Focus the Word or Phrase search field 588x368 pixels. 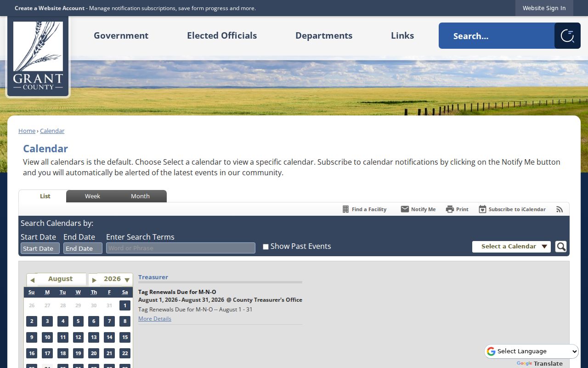coord(181,248)
